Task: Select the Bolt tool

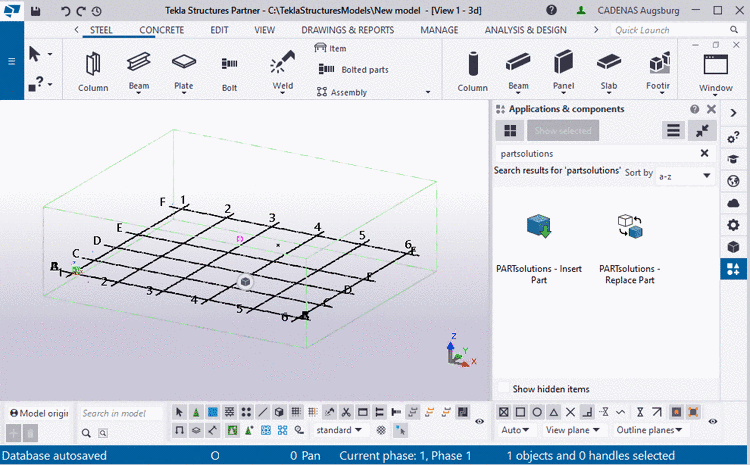Action: click(229, 69)
